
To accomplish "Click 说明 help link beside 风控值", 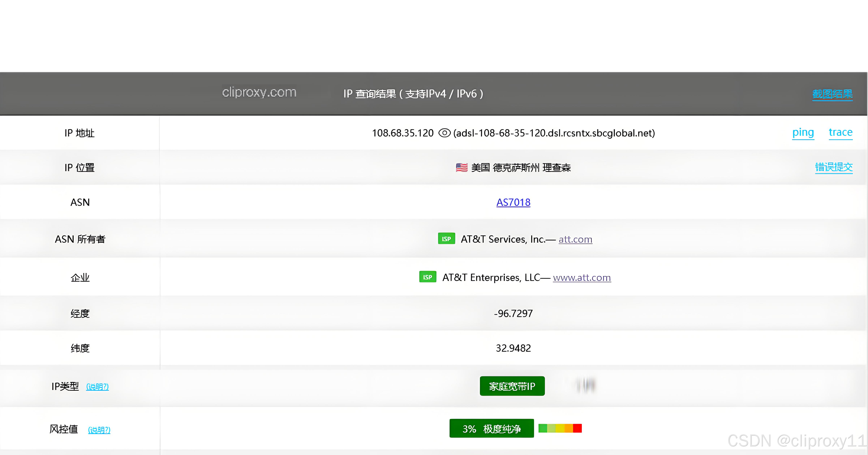I will (99, 430).
